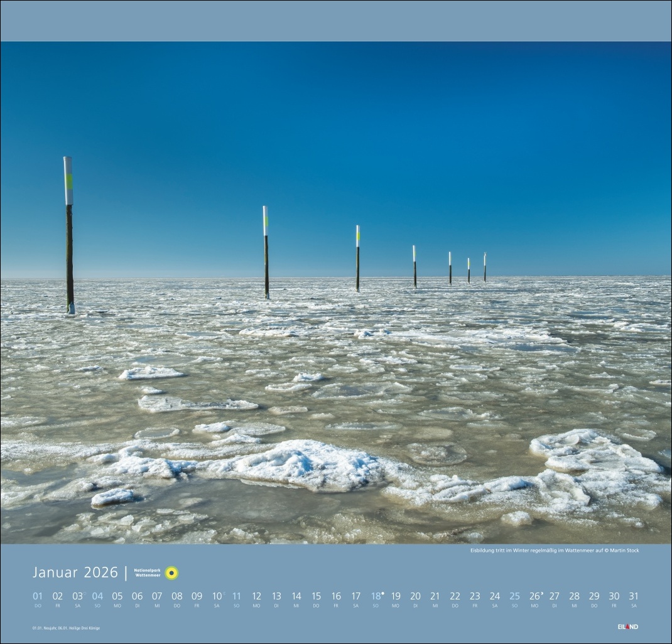Click the photo caption crediting Martin Stock
Image resolution: width=672 pixels, height=644 pixels.
555,550
